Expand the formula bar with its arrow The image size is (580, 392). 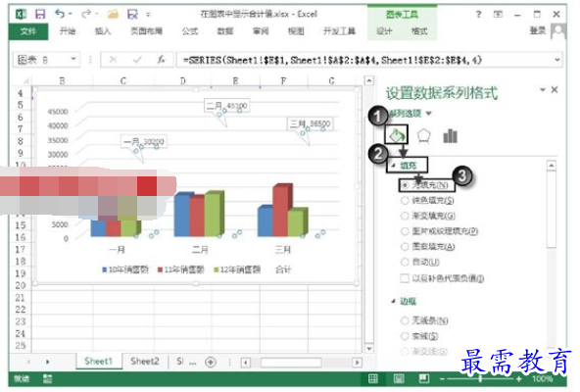click(x=557, y=60)
